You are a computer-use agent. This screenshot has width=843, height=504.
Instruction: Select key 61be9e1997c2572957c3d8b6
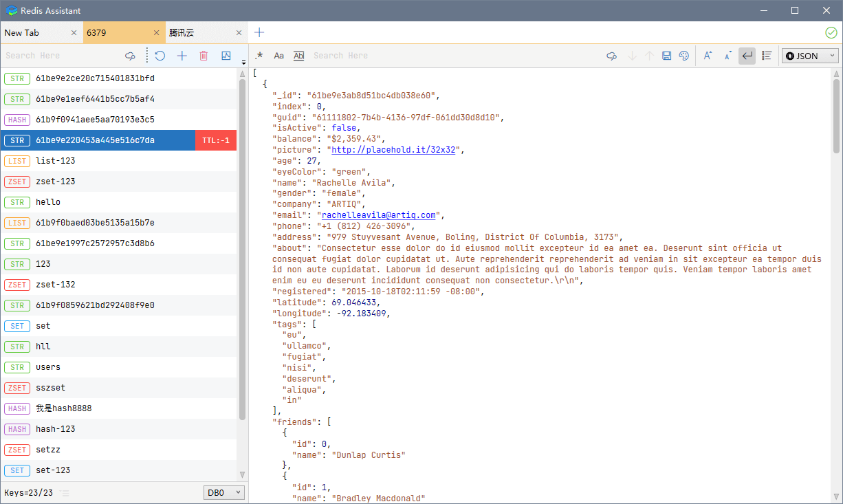tap(118, 243)
